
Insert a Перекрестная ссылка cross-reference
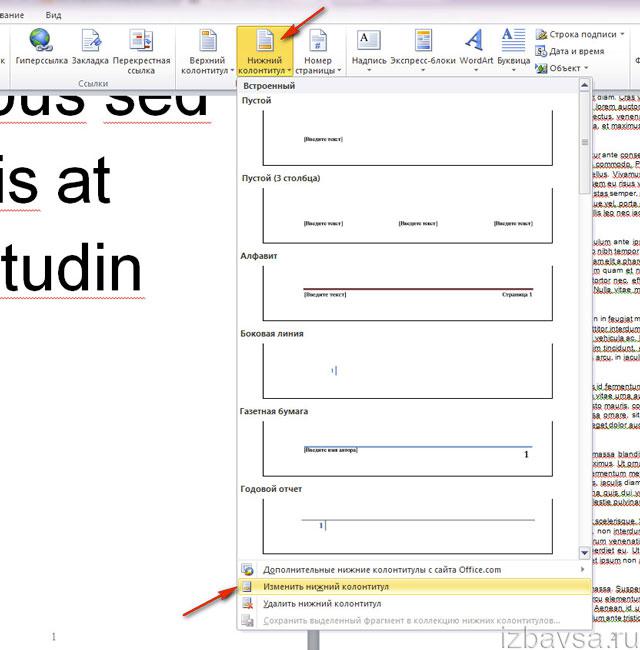[x=141, y=41]
